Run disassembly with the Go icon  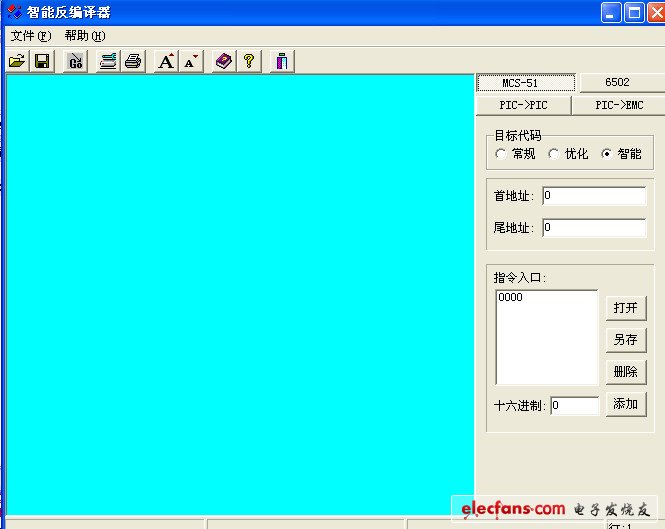click(75, 61)
